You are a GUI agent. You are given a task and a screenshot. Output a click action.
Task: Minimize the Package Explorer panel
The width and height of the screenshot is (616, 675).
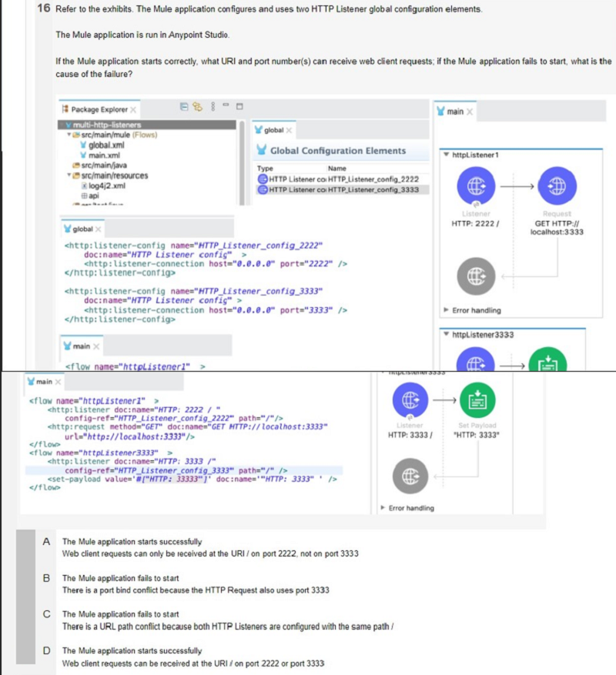[x=226, y=105]
